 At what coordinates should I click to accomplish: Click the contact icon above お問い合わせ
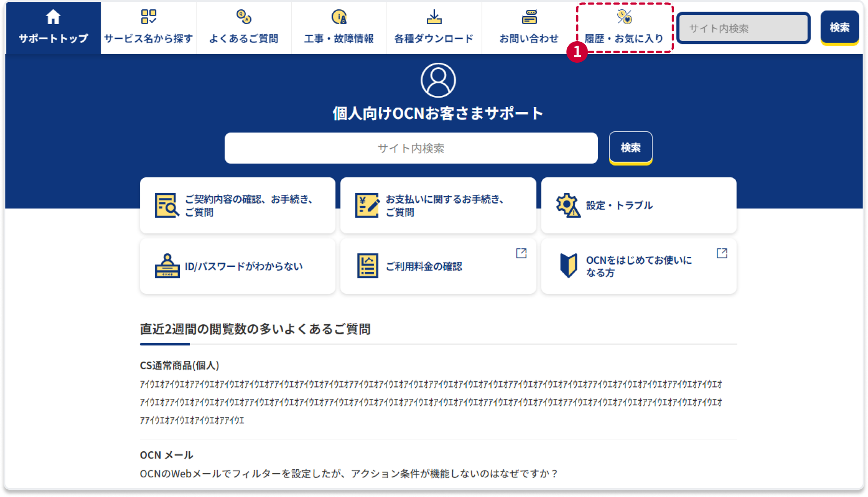(529, 17)
